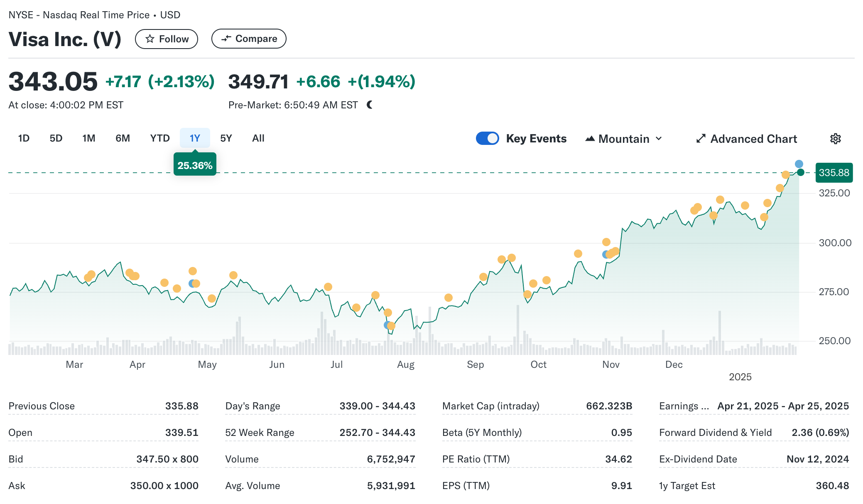Click the Compare button
Screen dimensions: 863x504
click(x=249, y=39)
